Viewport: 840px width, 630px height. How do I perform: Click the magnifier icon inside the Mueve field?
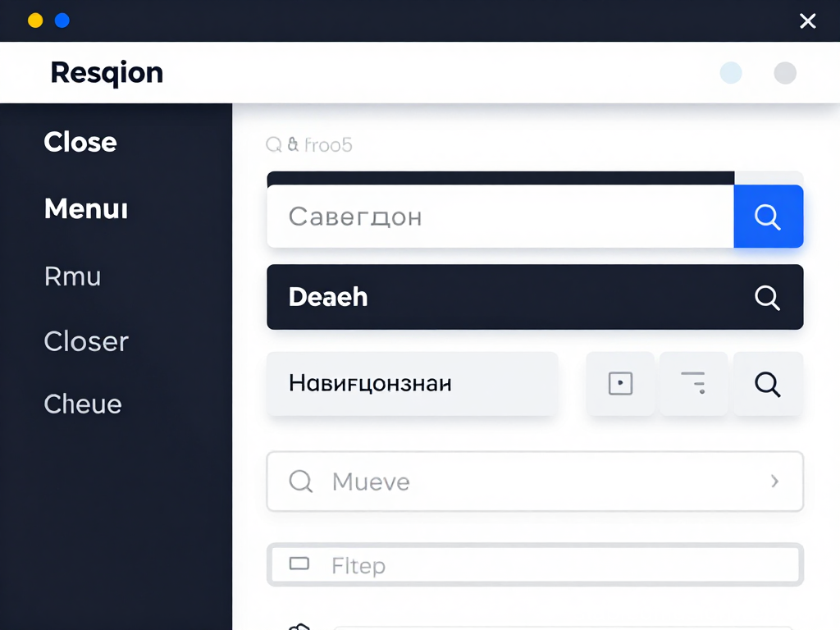point(300,482)
